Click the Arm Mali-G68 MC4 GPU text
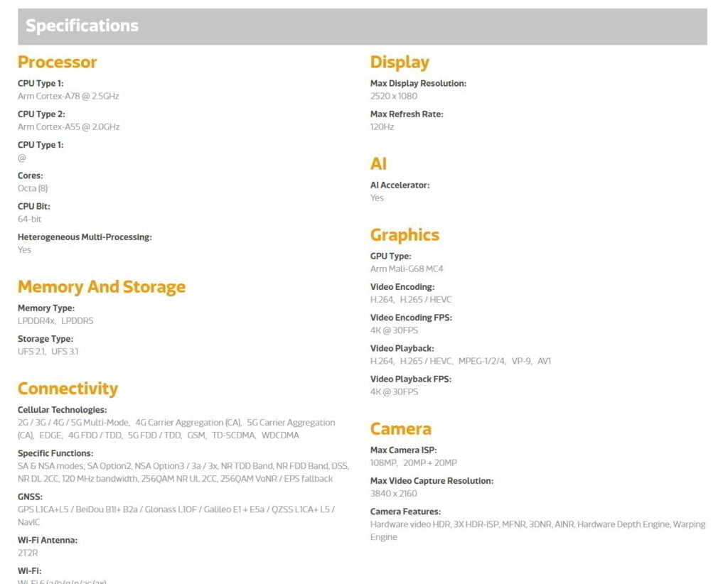728x584 pixels. coord(407,269)
